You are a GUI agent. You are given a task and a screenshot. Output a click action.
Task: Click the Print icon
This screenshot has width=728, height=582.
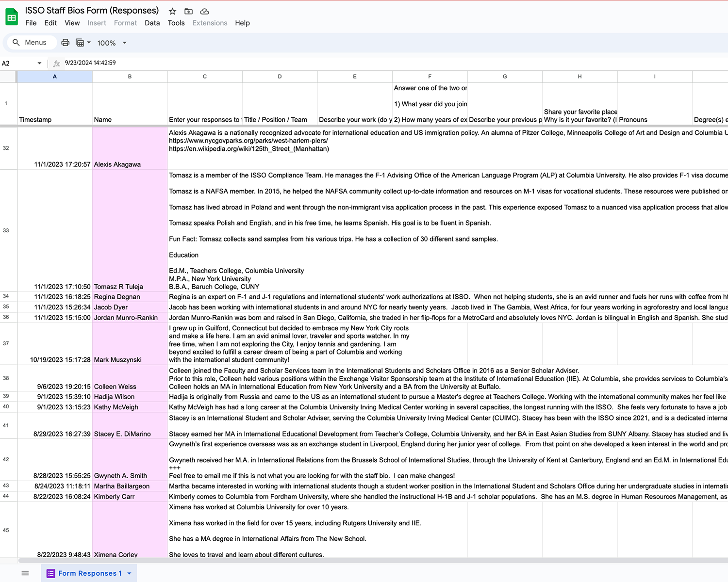coord(65,43)
